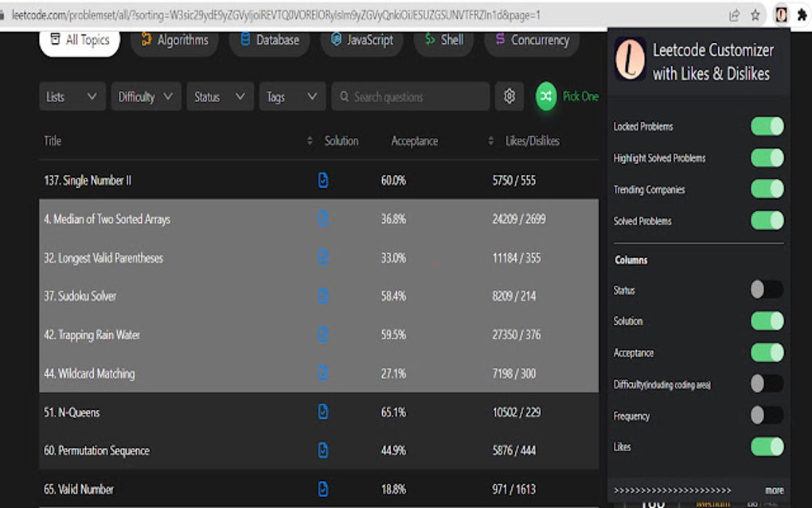The width and height of the screenshot is (812, 508).
Task: Enable the Difficulty column switch
Action: pos(767,384)
